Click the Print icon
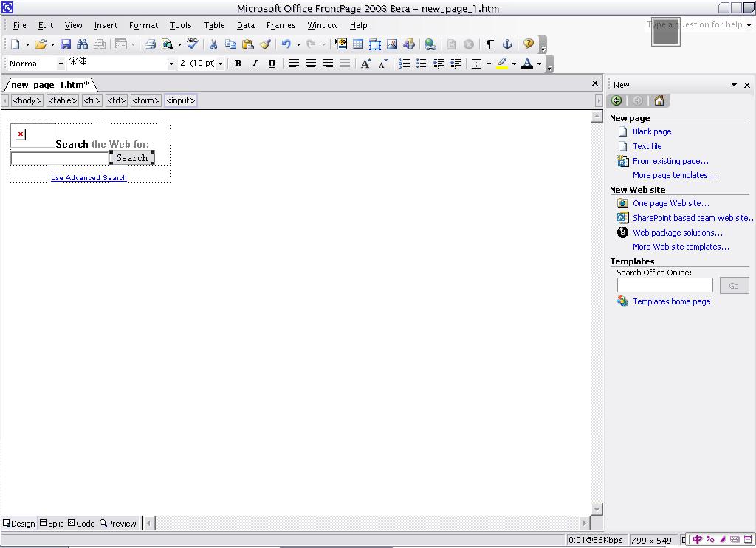This screenshot has height=548, width=756. pyautogui.click(x=150, y=45)
